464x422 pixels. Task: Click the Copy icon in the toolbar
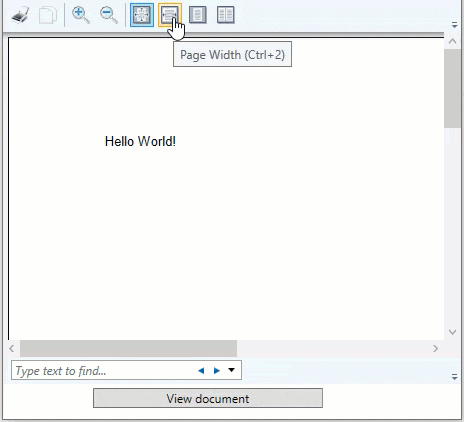click(48, 15)
